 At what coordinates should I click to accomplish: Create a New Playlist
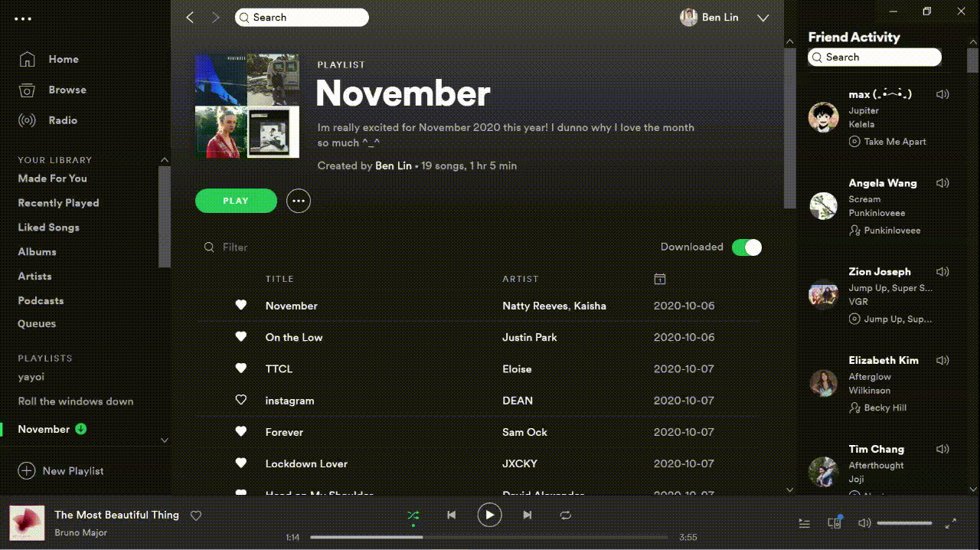pyautogui.click(x=61, y=471)
